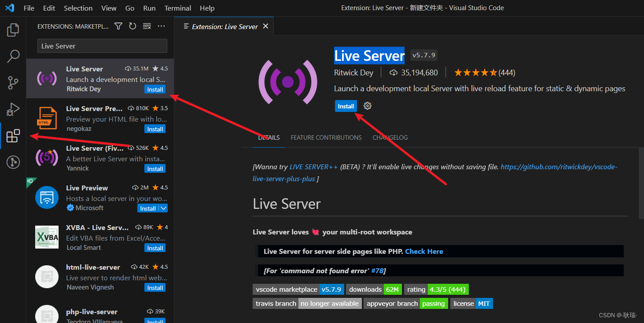Viewport: 644px width, 323px height.
Task: Switch to the CHANGELOG tab
Action: (390, 137)
